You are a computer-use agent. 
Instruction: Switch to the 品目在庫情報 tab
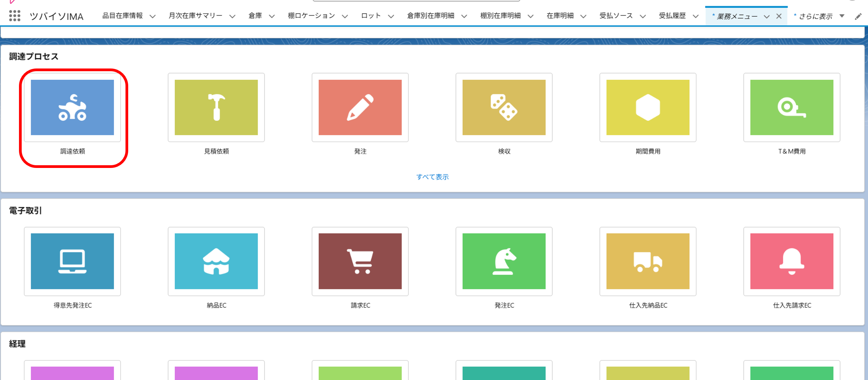coord(122,16)
